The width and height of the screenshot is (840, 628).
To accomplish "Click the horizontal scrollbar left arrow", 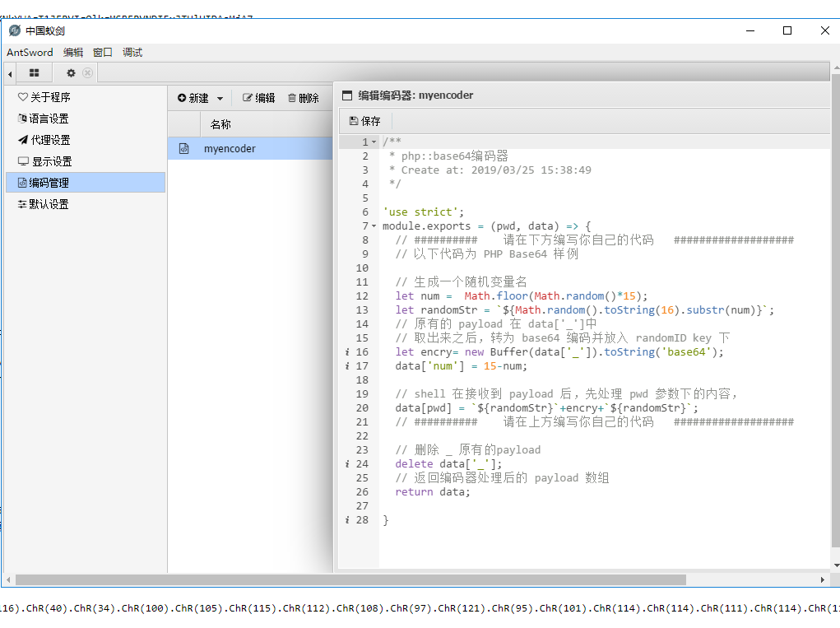I will click(x=8, y=579).
